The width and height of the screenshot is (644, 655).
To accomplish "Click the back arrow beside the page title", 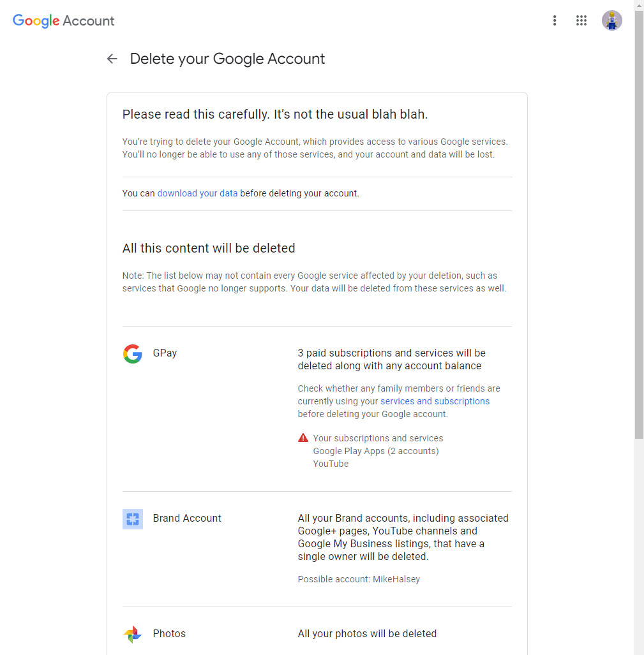I will pos(112,59).
